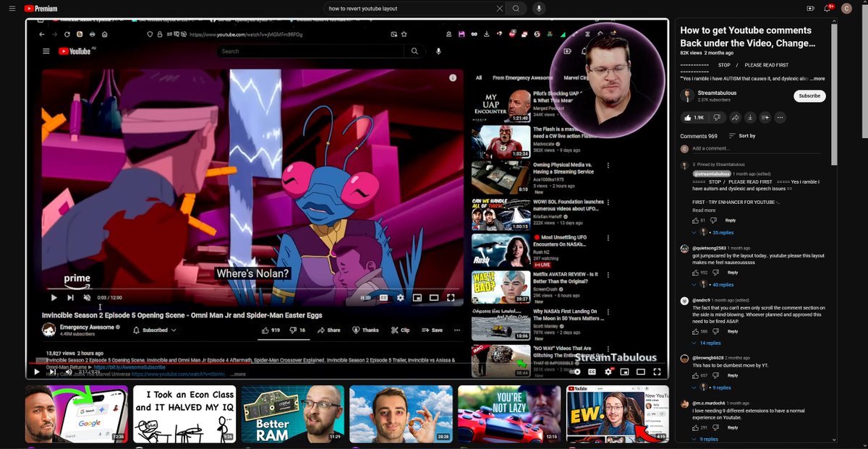Open 'You're Not Lazy' video thumbnail

tap(509, 414)
